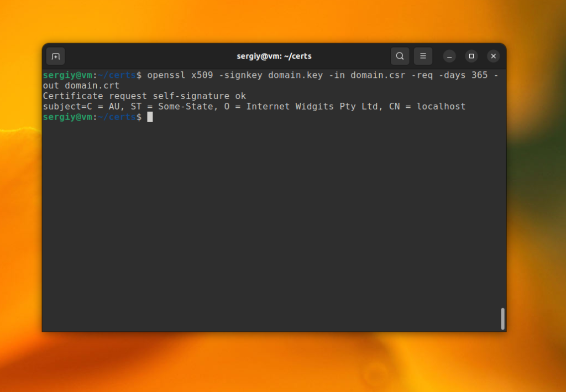Maximize the terminal window
The width and height of the screenshot is (566, 392).
[x=471, y=56]
